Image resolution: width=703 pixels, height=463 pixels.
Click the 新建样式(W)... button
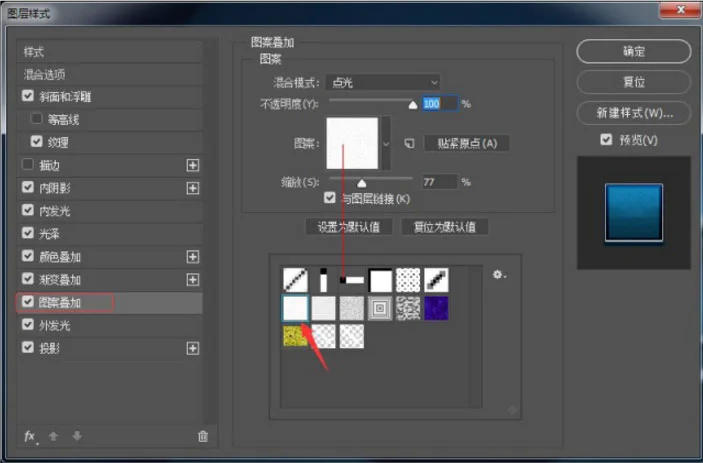coord(634,113)
